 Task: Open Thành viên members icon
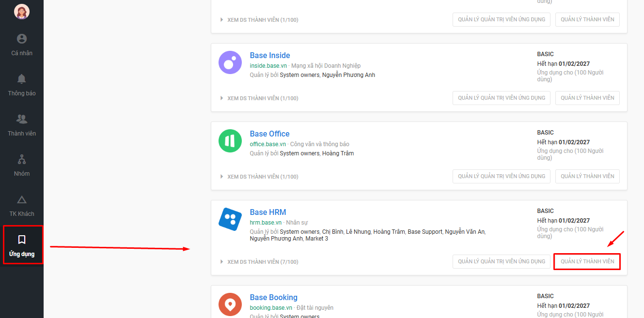click(22, 119)
